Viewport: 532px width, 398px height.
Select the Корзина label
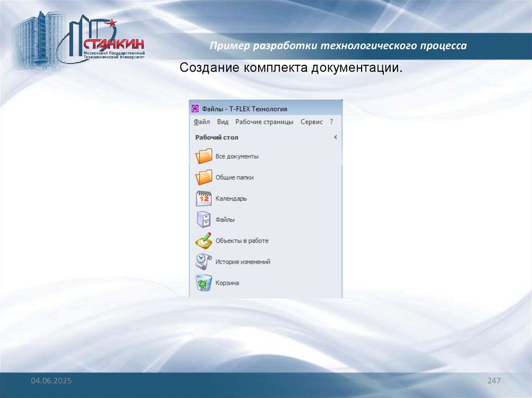(227, 283)
